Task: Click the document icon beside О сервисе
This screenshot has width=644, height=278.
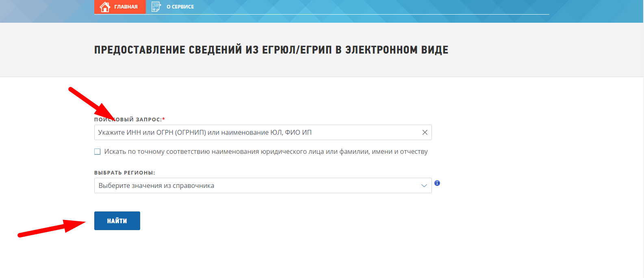Action: 156,7
